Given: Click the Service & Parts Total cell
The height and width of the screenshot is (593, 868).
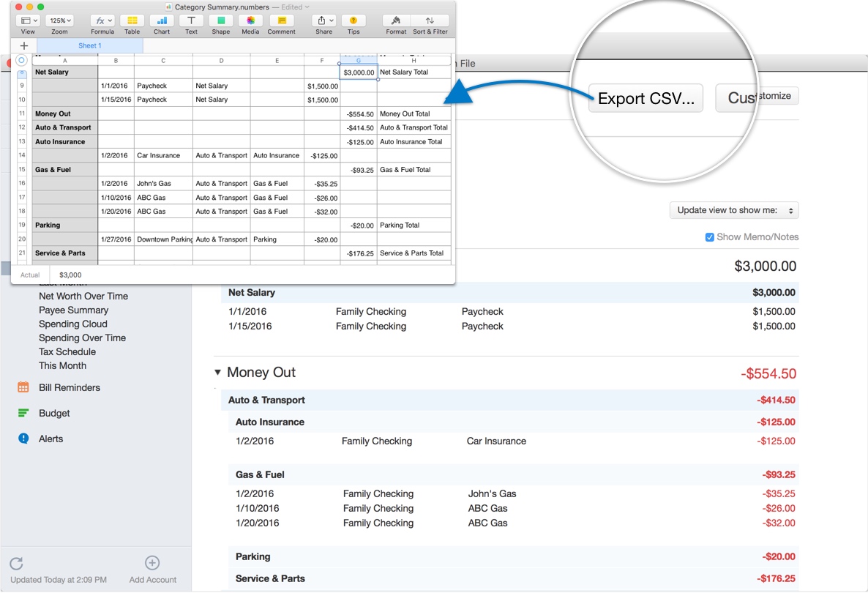Looking at the screenshot, I should (x=414, y=253).
